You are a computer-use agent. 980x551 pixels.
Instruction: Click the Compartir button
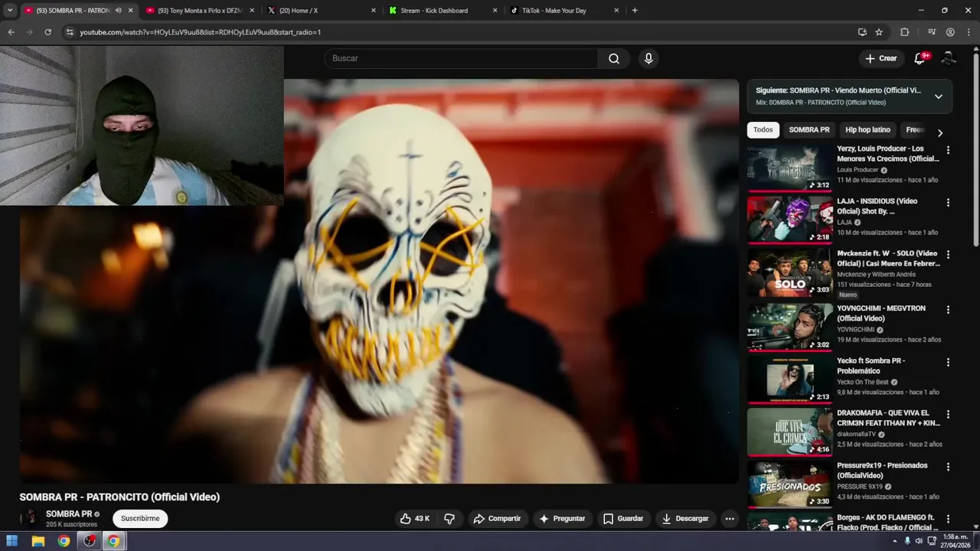pyautogui.click(x=497, y=518)
